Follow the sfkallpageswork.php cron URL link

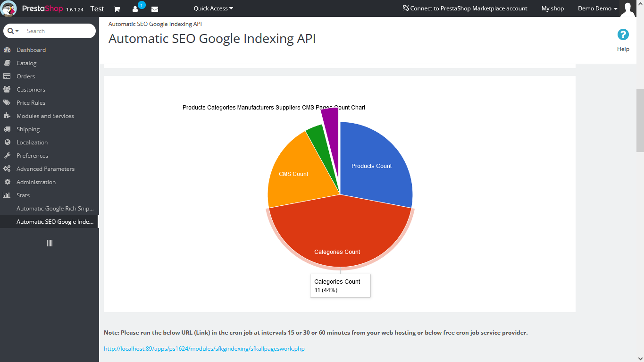point(204,349)
